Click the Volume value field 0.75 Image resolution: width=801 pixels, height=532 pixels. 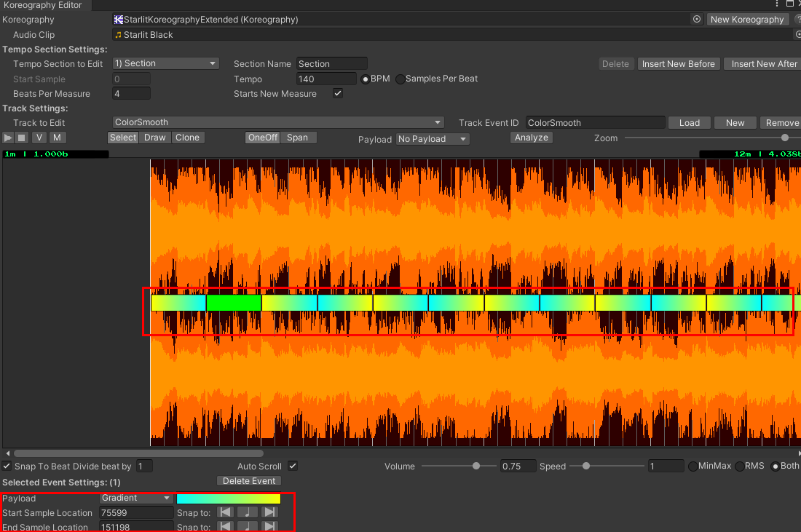click(x=518, y=467)
